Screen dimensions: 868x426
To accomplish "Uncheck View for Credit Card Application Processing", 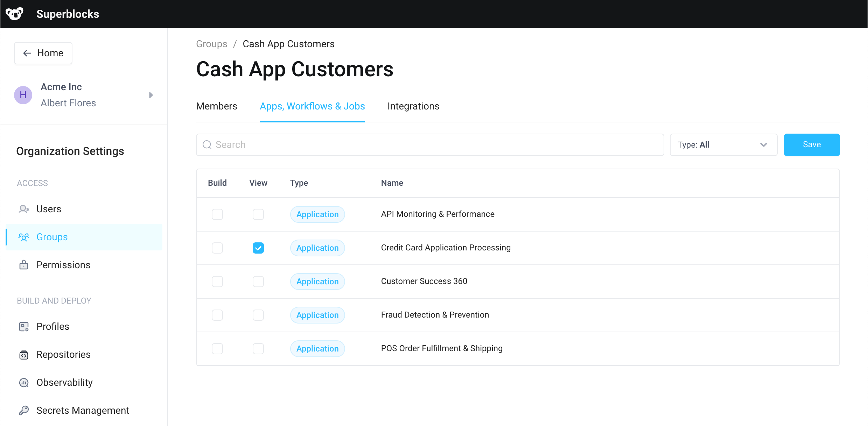I will (x=258, y=248).
